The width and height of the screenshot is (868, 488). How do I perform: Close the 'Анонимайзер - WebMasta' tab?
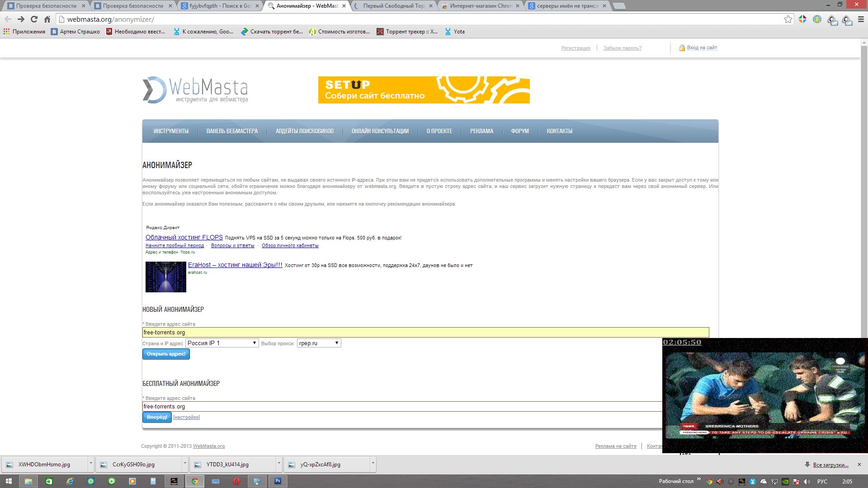[344, 6]
